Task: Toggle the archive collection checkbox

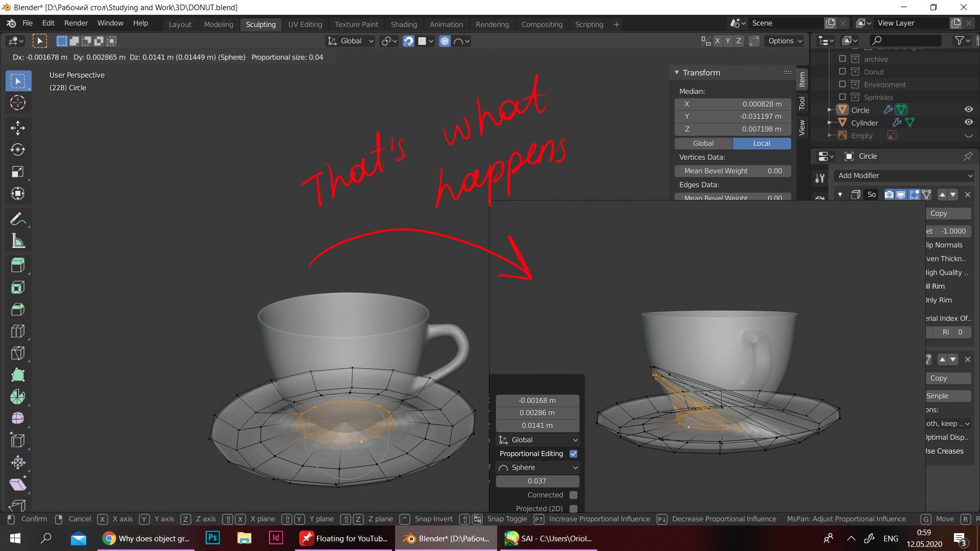Action: pos(842,59)
